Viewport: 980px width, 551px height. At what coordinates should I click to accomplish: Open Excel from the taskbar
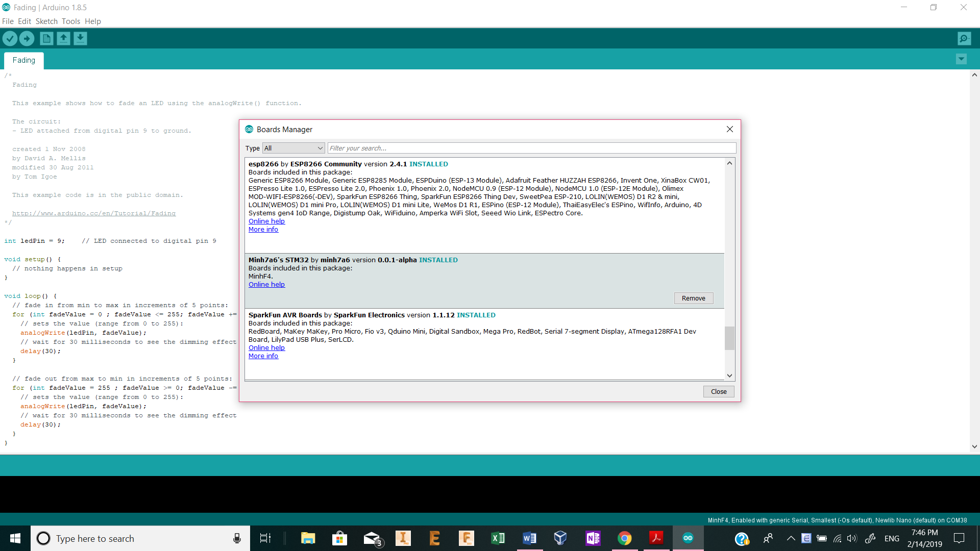[498, 538]
